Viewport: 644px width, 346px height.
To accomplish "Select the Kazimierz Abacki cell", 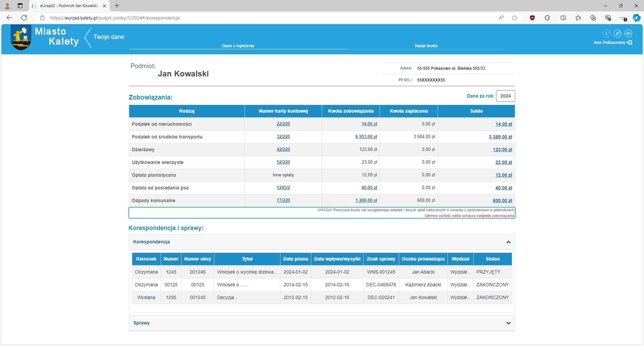I will (x=423, y=285).
